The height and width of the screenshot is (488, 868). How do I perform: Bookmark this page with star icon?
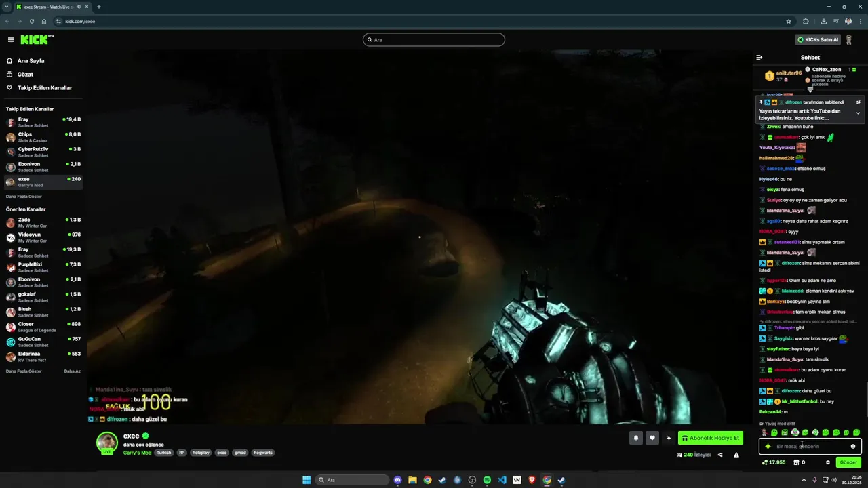[x=789, y=21]
